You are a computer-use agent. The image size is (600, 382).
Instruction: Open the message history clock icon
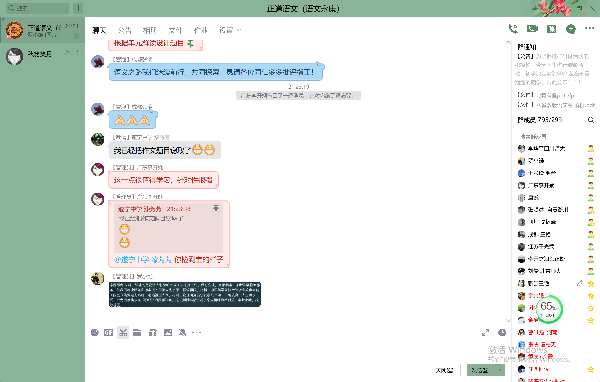tap(502, 332)
